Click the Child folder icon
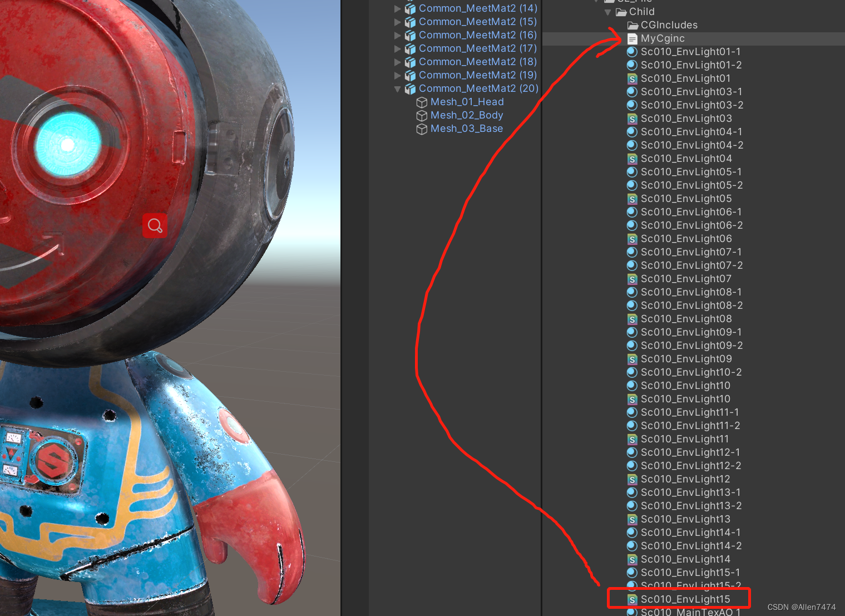This screenshot has height=616, width=845. (621, 12)
